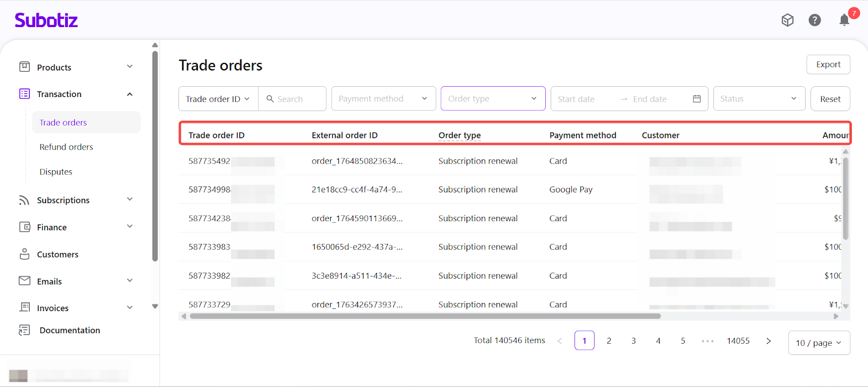Open Refund orders in sidebar
The image size is (868, 387).
(66, 147)
